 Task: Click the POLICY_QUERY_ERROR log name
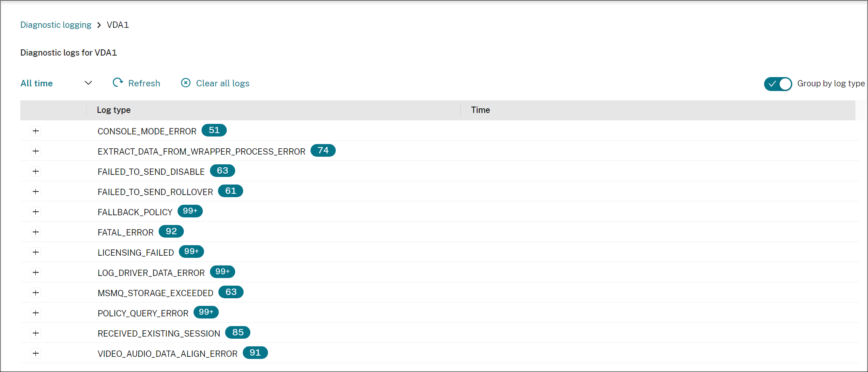143,313
